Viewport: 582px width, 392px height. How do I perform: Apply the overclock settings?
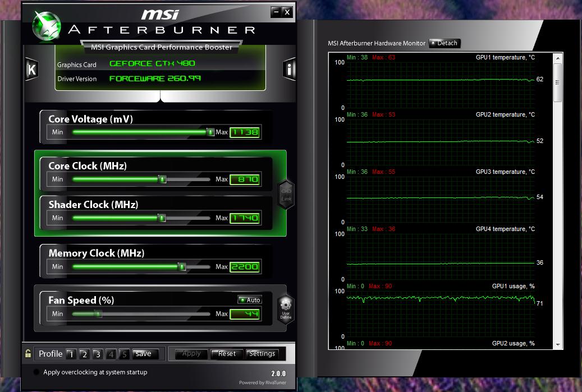(191, 354)
